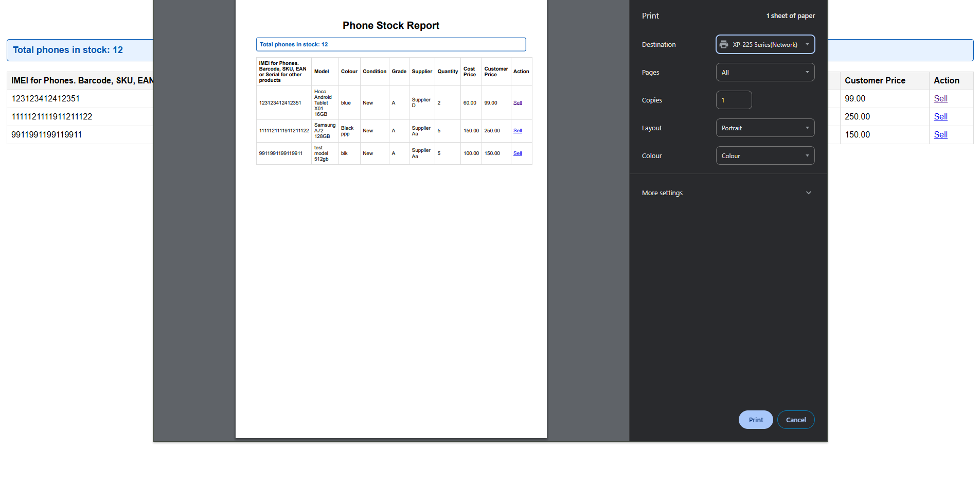The image size is (980, 483).
Task: Cancel the print dialog
Action: [x=796, y=420]
